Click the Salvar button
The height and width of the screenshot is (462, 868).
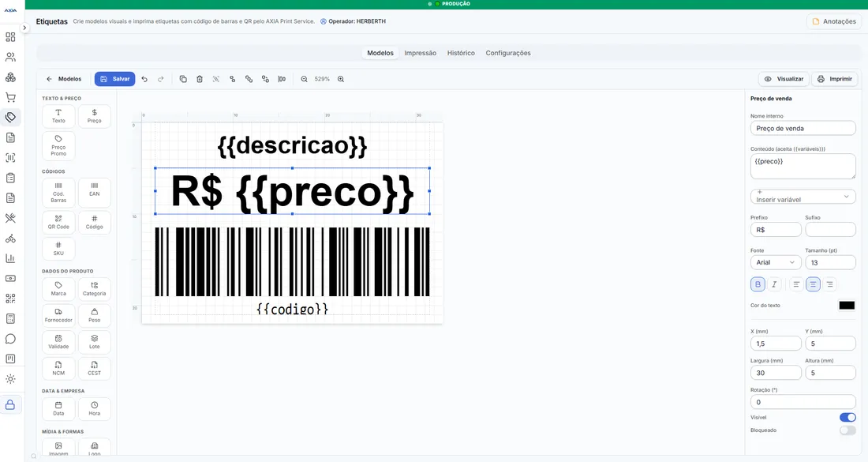coord(114,79)
